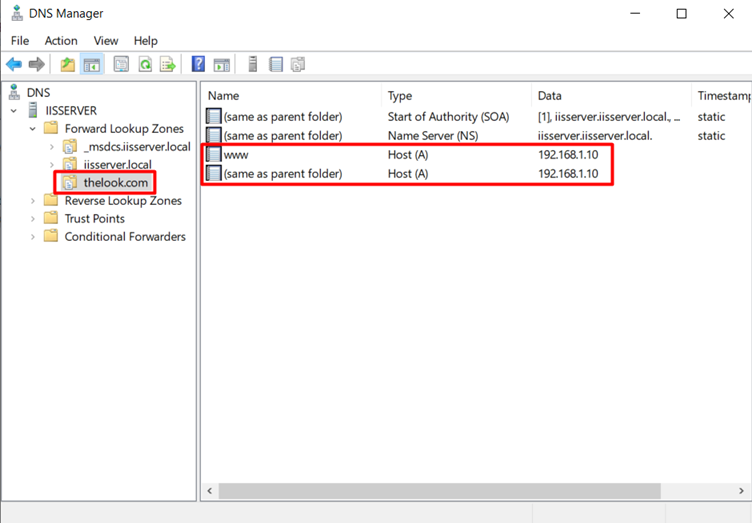This screenshot has height=523, width=752.
Task: Click static timestamp in the SOA row
Action: coord(711,116)
